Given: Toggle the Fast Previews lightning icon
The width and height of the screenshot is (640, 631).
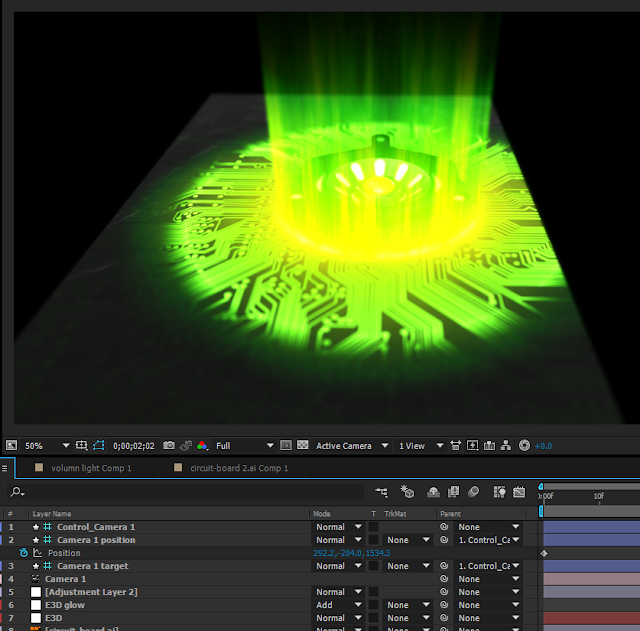Looking at the screenshot, I should coord(473,445).
